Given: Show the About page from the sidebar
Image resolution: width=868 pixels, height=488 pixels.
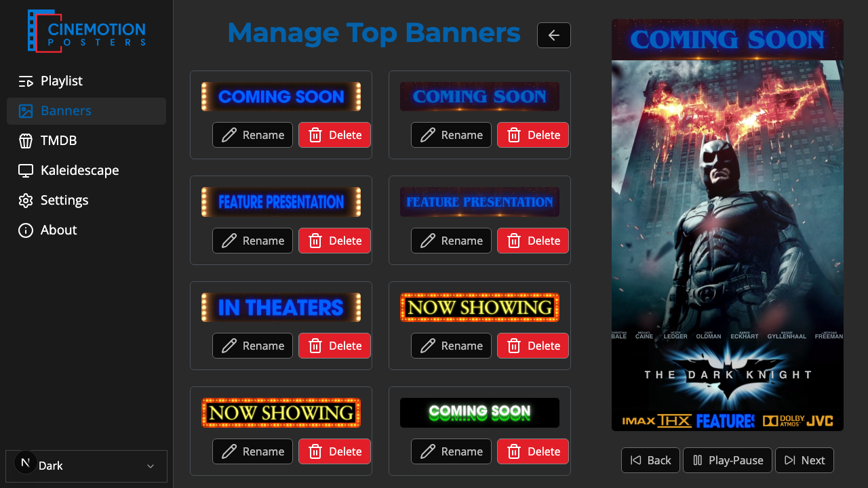Looking at the screenshot, I should 86,230.
